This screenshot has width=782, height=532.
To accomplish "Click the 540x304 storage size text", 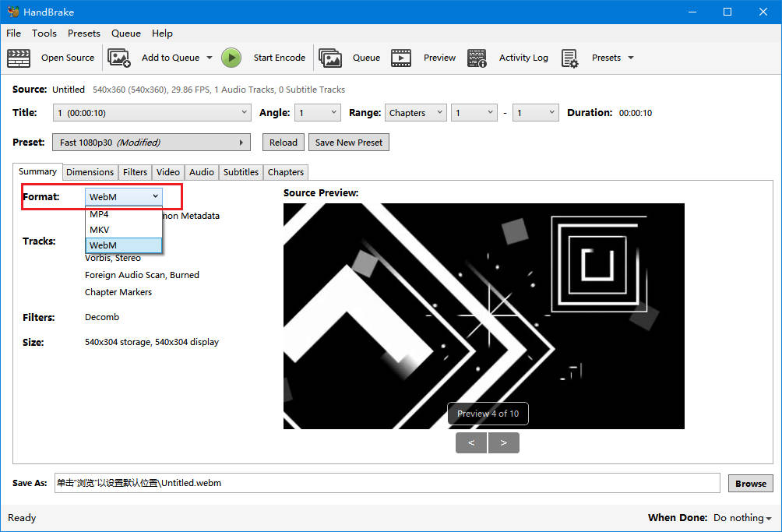I will tap(152, 342).
